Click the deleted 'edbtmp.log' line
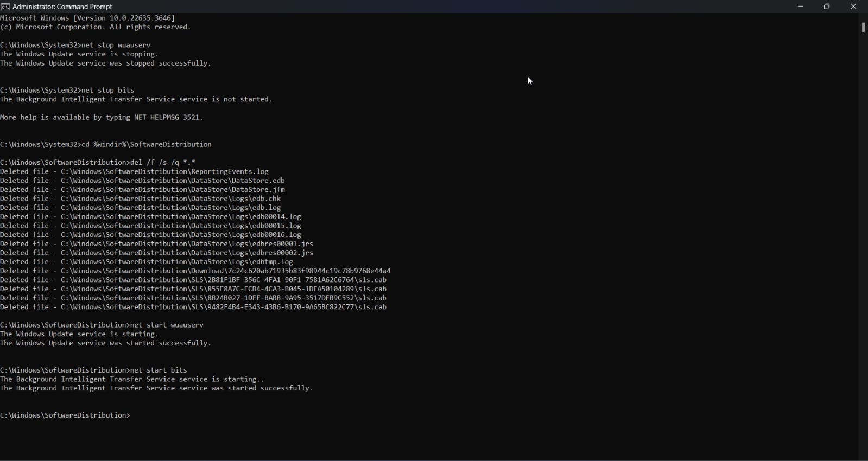The image size is (868, 461). 147,262
